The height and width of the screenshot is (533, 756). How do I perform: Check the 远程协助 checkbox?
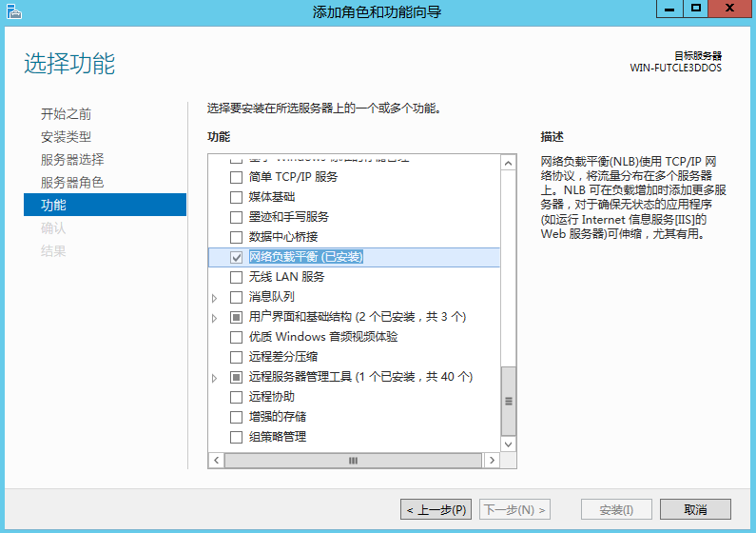[x=236, y=398]
